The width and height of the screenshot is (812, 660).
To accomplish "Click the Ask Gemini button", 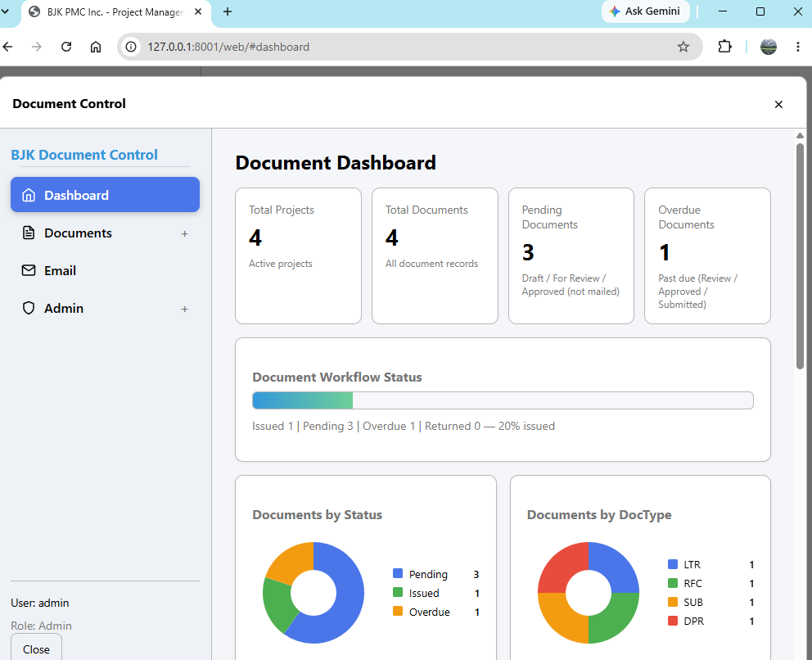I will point(645,11).
